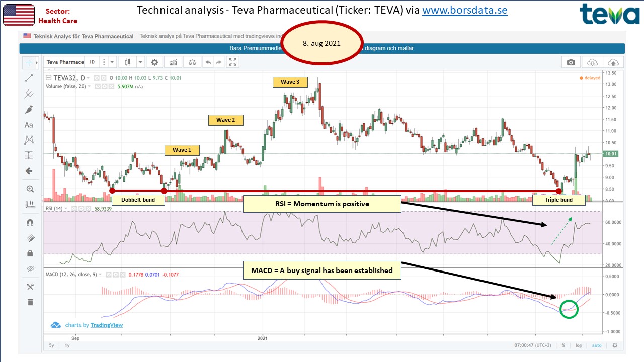Screen dimensions: 644x362
Task: Toggle hide all drawings eye icon
Action: tap(30, 268)
